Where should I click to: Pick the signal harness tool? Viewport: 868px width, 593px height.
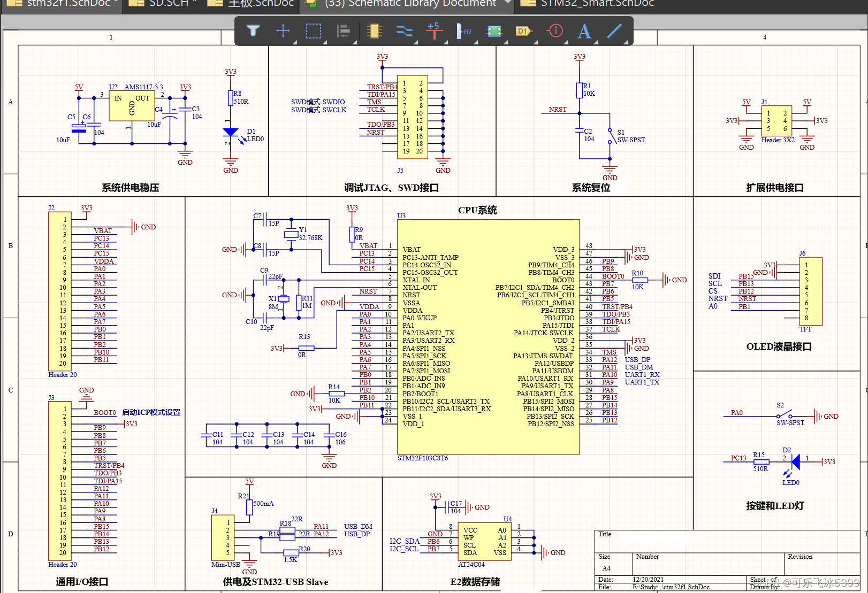point(464,31)
